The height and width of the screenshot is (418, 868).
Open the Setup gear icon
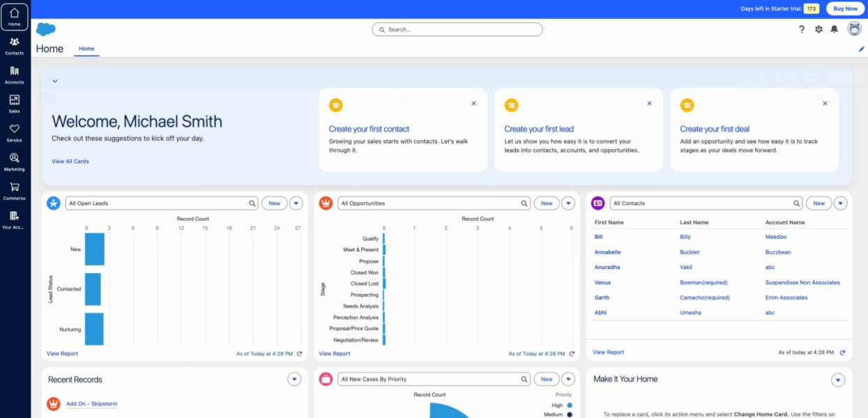tap(818, 29)
